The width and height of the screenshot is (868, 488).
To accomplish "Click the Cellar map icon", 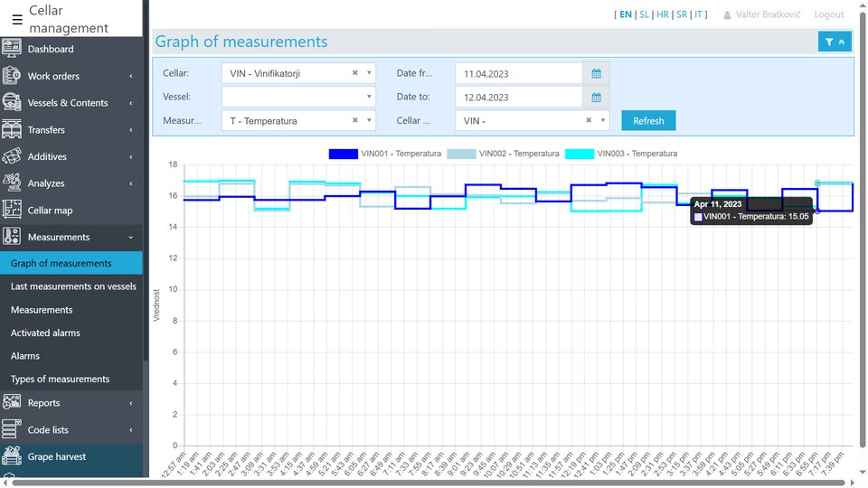I will pyautogui.click(x=13, y=210).
